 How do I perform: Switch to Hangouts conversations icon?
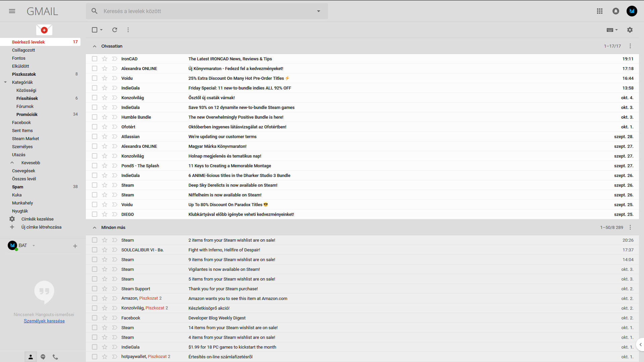tap(43, 357)
